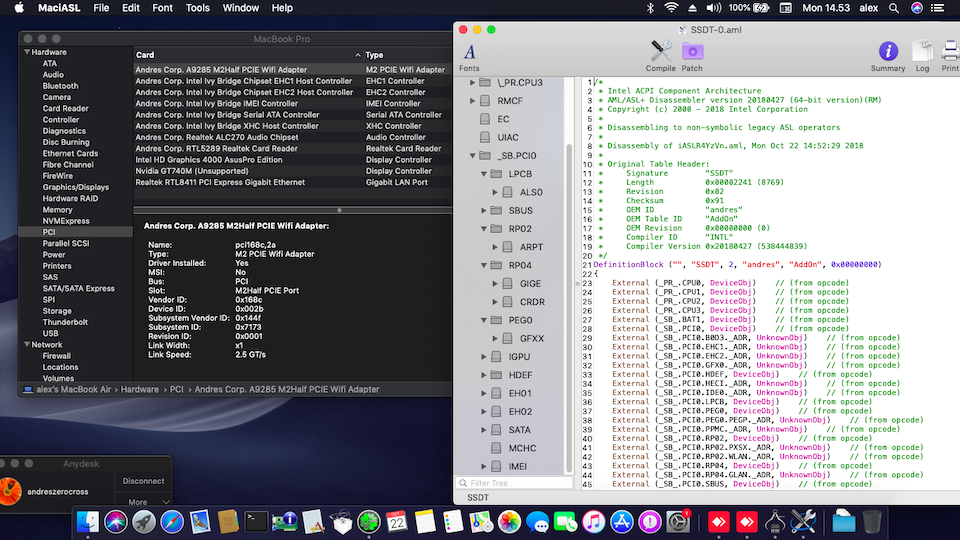This screenshot has height=540, width=960.
Task: Launch Safari from the dock
Action: (x=172, y=521)
